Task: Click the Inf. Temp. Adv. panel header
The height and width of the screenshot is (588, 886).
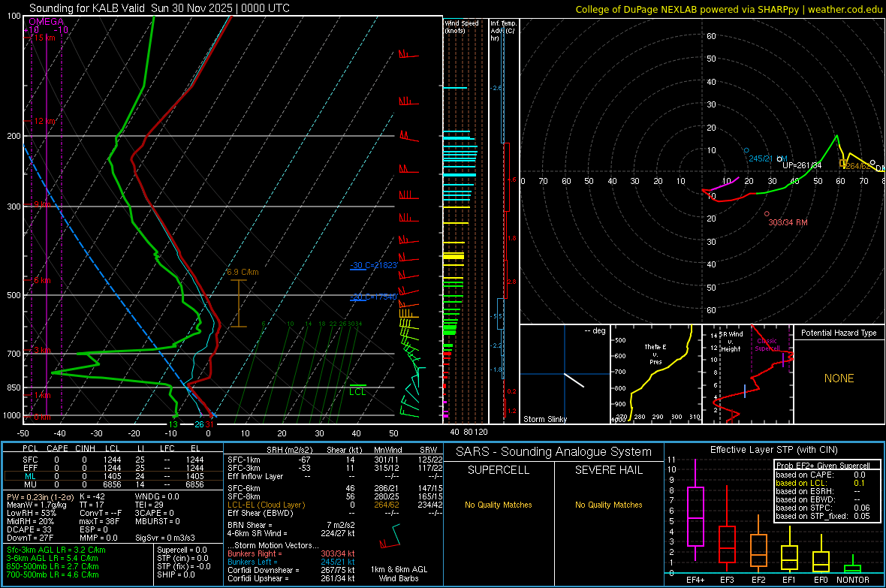Action: 503,31
